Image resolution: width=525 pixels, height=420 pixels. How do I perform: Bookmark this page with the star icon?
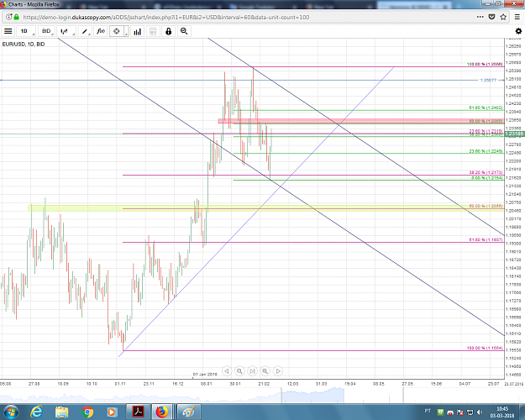click(x=503, y=17)
